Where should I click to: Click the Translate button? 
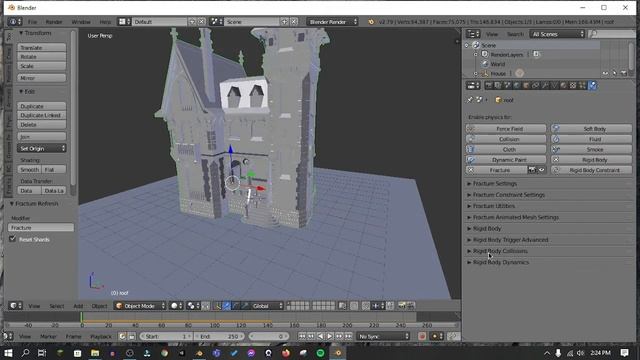(42, 47)
